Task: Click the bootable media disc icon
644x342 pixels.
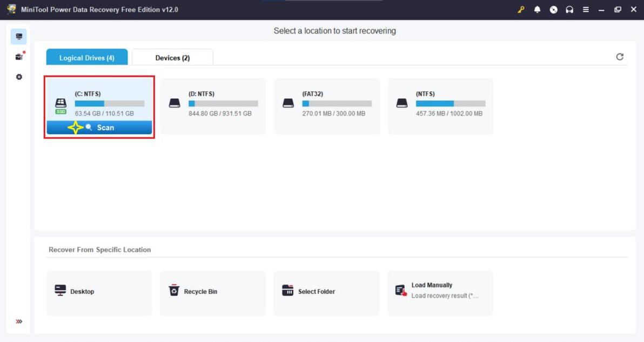Action: tap(554, 9)
